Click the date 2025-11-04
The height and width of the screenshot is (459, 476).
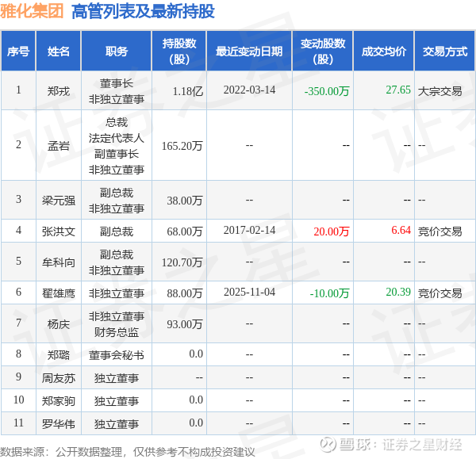click(x=249, y=293)
